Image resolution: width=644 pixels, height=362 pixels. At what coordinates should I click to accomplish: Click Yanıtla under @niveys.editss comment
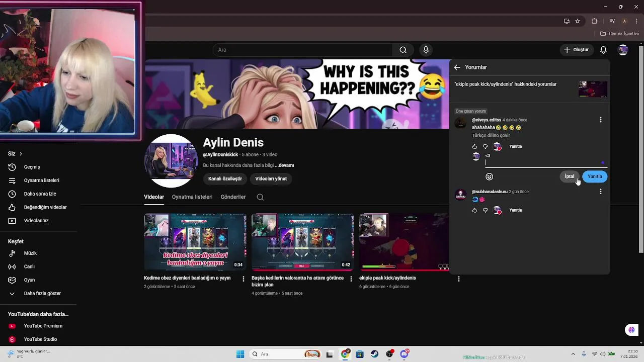pyautogui.click(x=515, y=147)
